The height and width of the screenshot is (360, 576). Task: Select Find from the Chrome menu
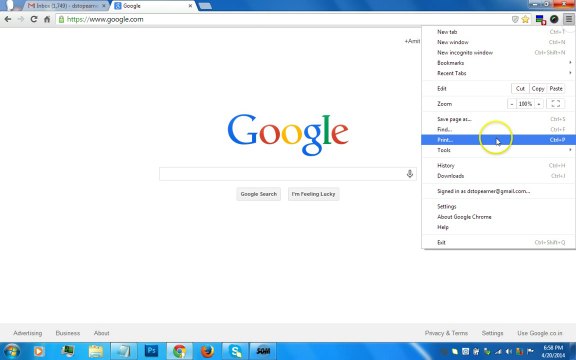click(x=498, y=129)
